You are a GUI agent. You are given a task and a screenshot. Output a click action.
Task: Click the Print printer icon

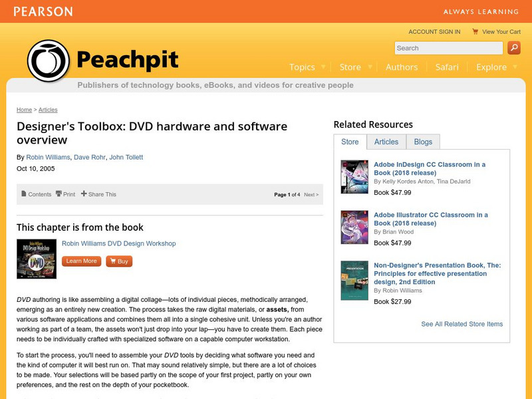[59, 194]
